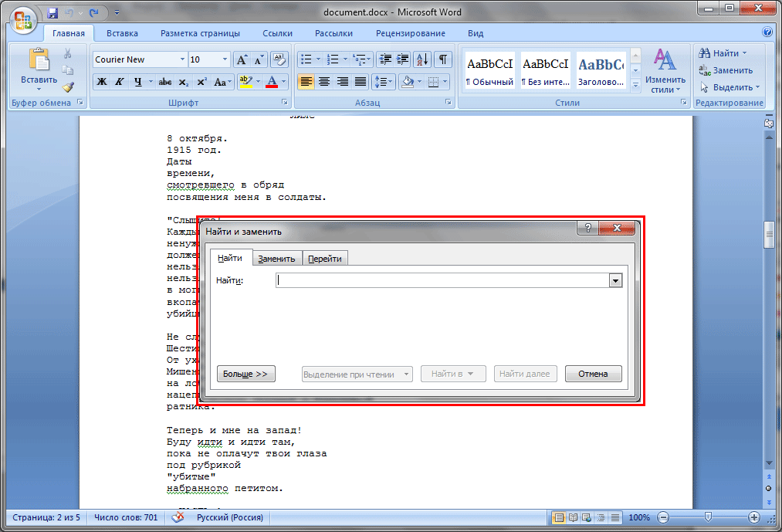The width and height of the screenshot is (782, 532).
Task: Toggle the show paragraph marks button
Action: coord(443,59)
